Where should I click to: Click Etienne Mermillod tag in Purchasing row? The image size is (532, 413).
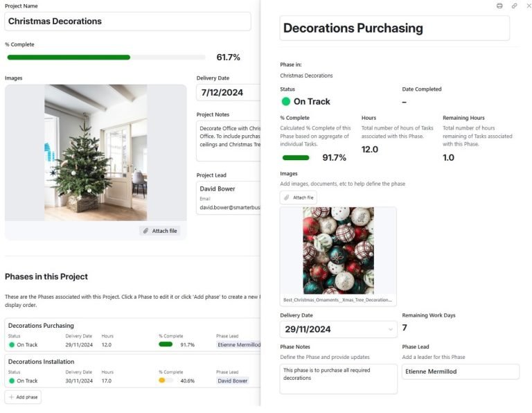coord(240,344)
